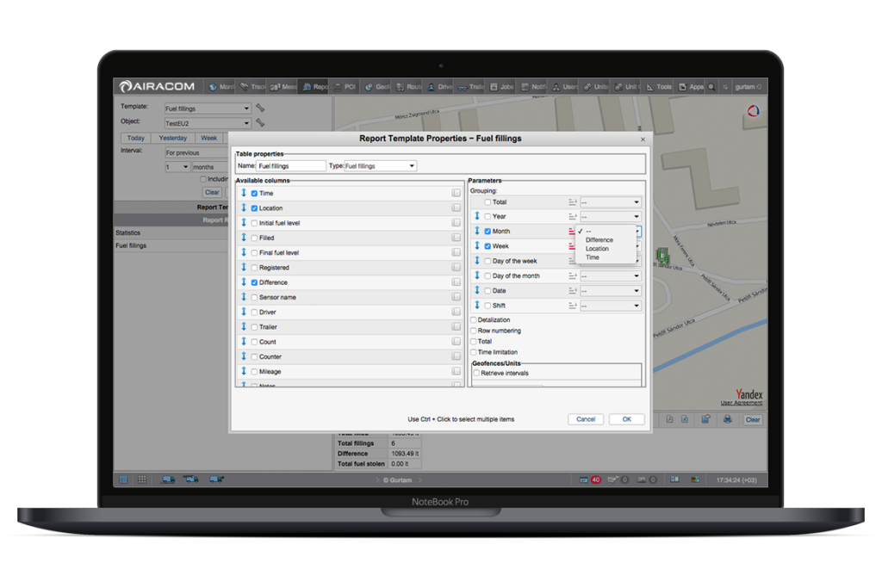
Task: Open the dropdown for the Shift grouping row
Action: coord(610,306)
